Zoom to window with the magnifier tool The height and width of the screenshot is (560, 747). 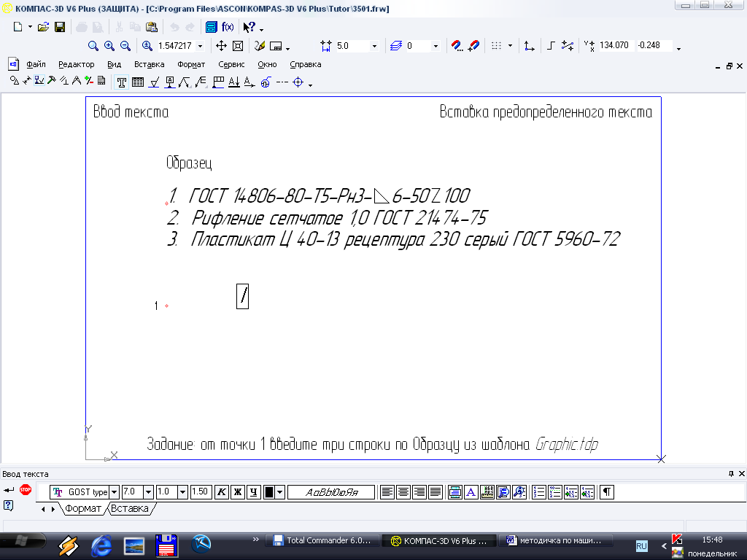point(93,46)
